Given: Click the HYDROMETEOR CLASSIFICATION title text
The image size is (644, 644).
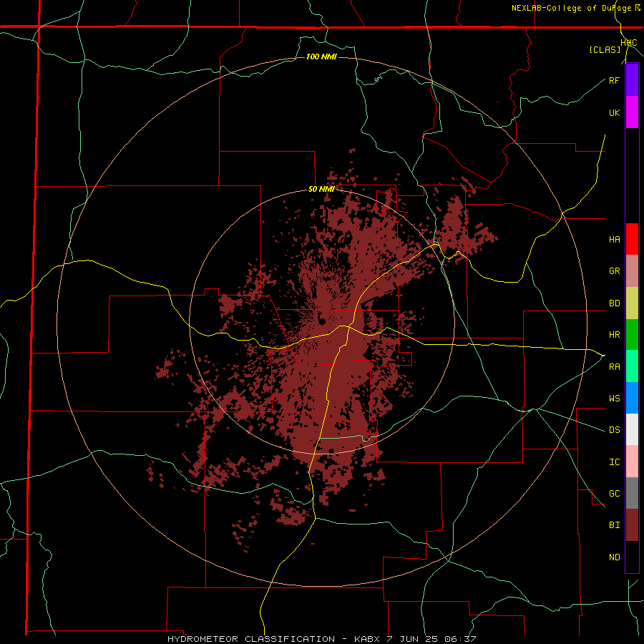Looking at the screenshot, I should point(251,639).
